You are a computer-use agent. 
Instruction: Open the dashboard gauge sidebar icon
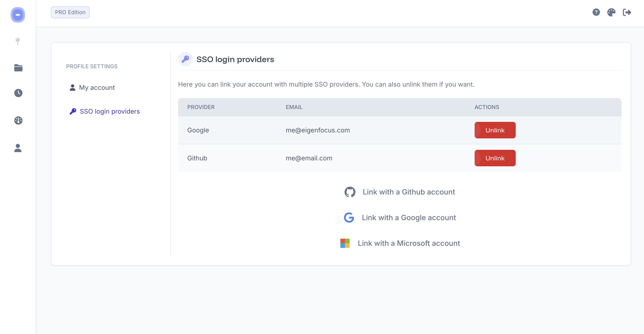(18, 120)
